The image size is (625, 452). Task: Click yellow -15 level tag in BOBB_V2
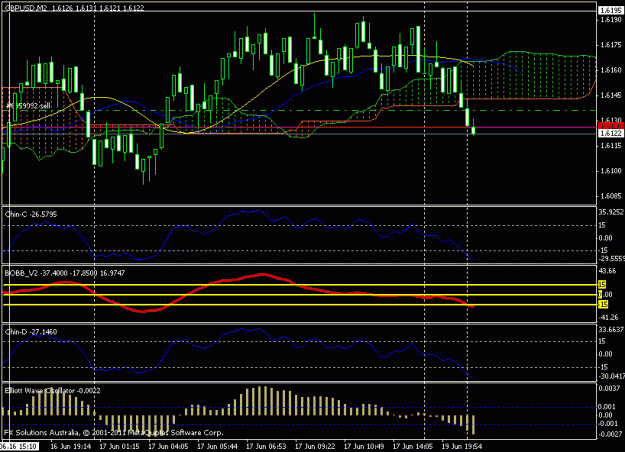(x=603, y=305)
